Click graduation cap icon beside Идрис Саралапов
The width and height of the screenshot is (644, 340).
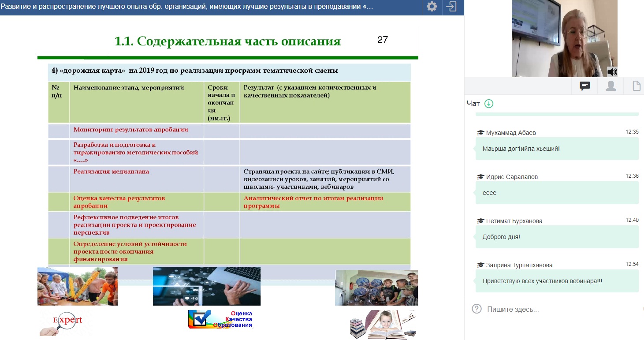(480, 177)
